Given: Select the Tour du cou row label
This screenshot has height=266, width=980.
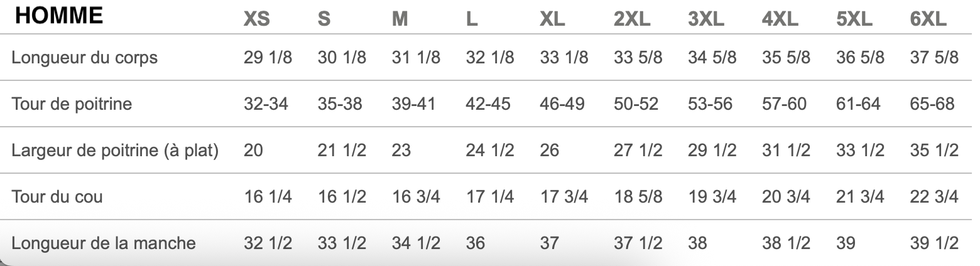Looking at the screenshot, I should coord(57,196).
